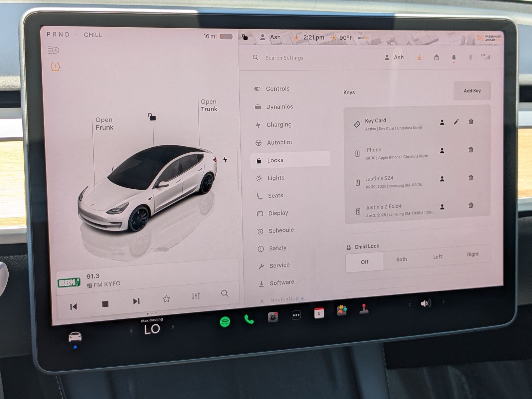
Task: Set Child Lock to Both
Action: 401,259
